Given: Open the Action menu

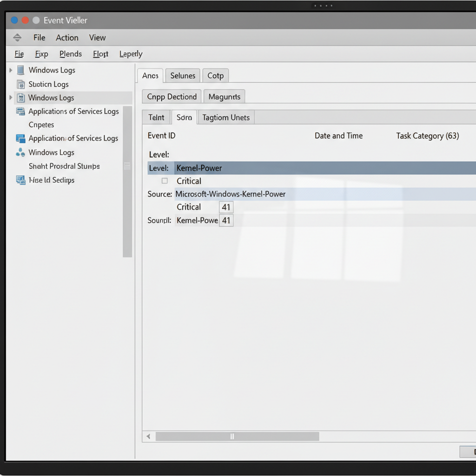Looking at the screenshot, I should tap(67, 38).
